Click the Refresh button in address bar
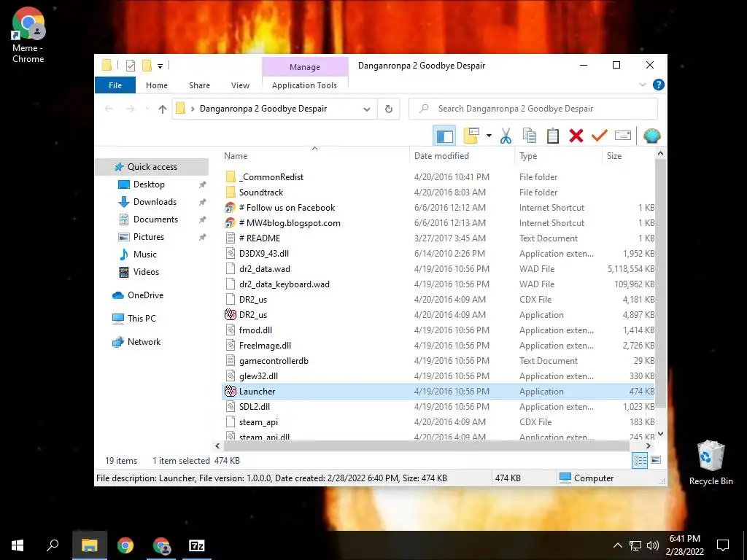Screen dimensions: 747x560 389,109
